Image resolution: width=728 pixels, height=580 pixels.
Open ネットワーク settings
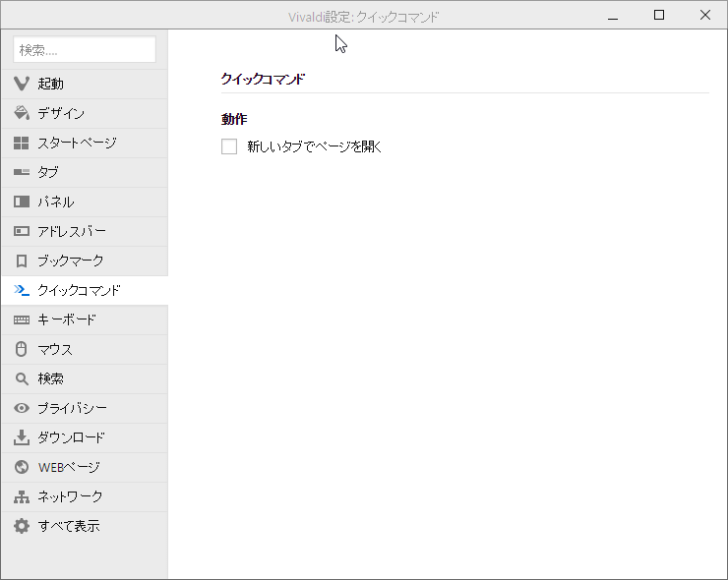pyautogui.click(x=85, y=496)
